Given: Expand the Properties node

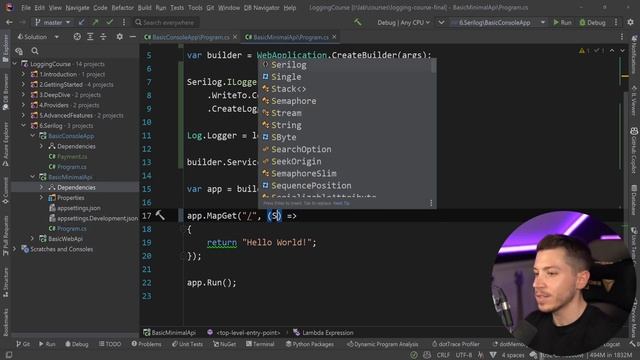Looking at the screenshot, I should (x=42, y=198).
